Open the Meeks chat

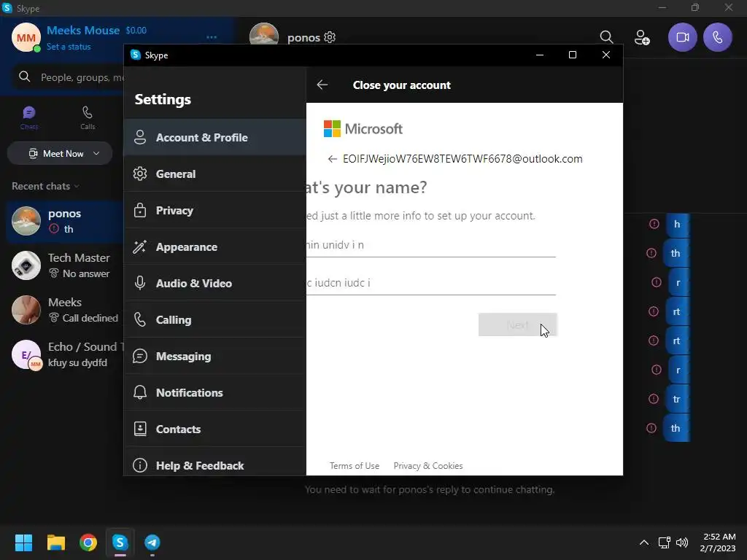[x=65, y=310]
